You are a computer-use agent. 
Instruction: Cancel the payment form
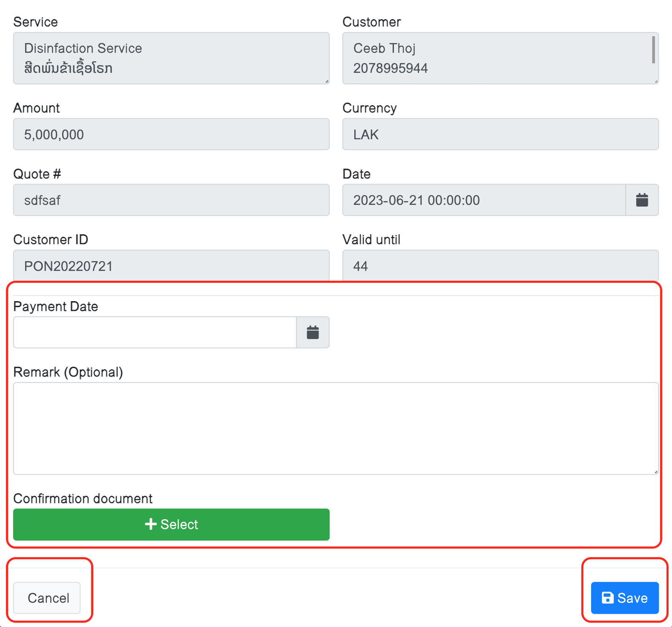click(47, 598)
